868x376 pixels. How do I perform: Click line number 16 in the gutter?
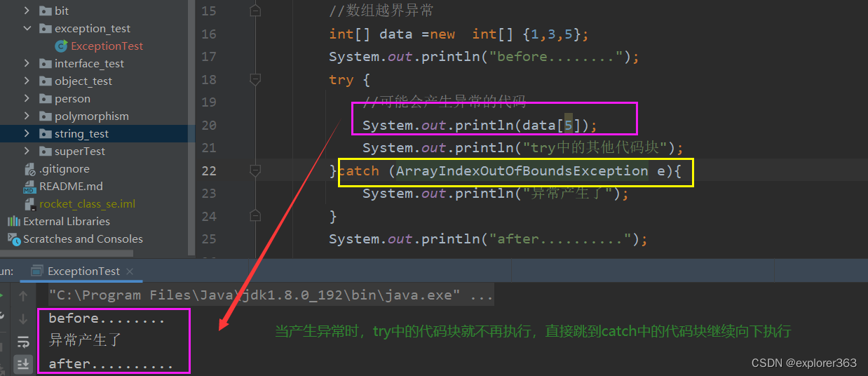click(x=208, y=34)
